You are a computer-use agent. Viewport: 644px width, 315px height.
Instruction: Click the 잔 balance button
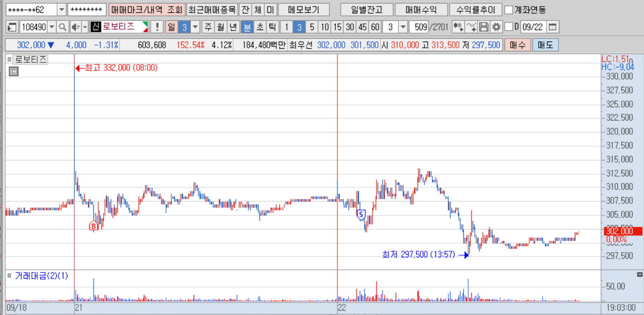pos(245,10)
